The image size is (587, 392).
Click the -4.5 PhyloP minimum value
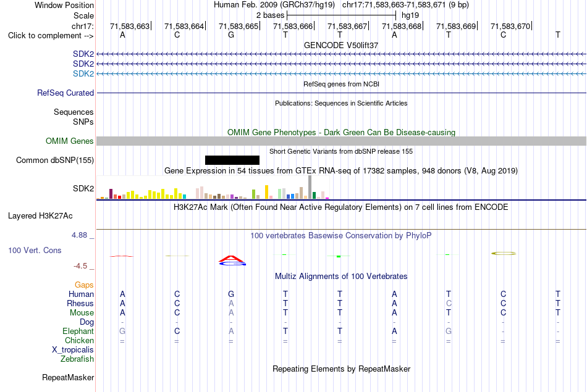(x=80, y=266)
